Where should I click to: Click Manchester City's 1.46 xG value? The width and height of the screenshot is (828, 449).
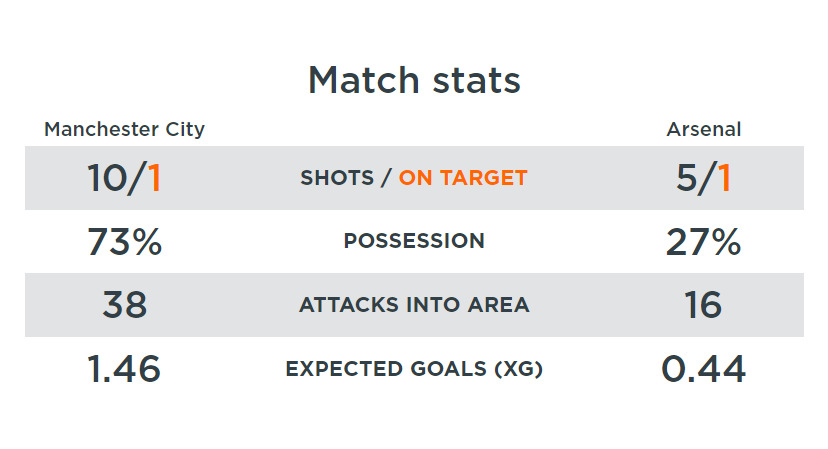tap(125, 369)
